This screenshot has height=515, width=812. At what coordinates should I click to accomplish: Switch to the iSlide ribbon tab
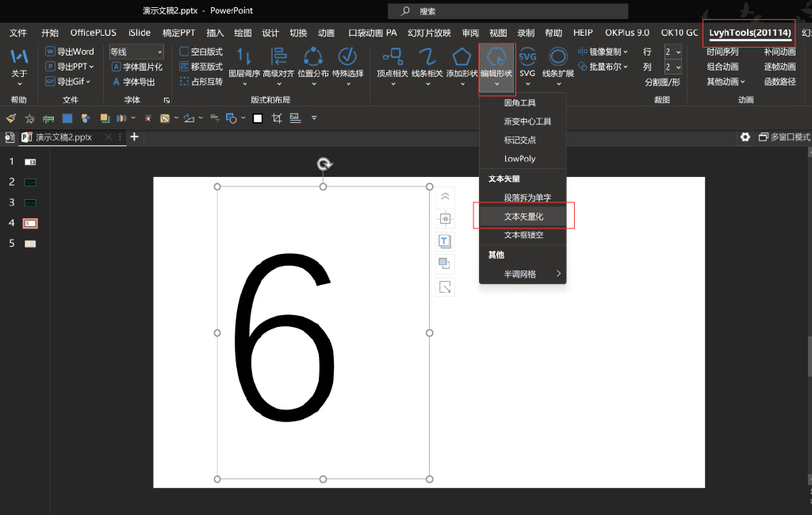click(x=140, y=33)
